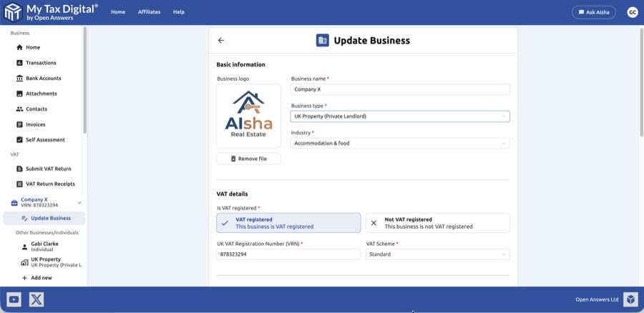Open the X social link in the footer
Viewport: 644px width, 313px height.
tap(36, 299)
